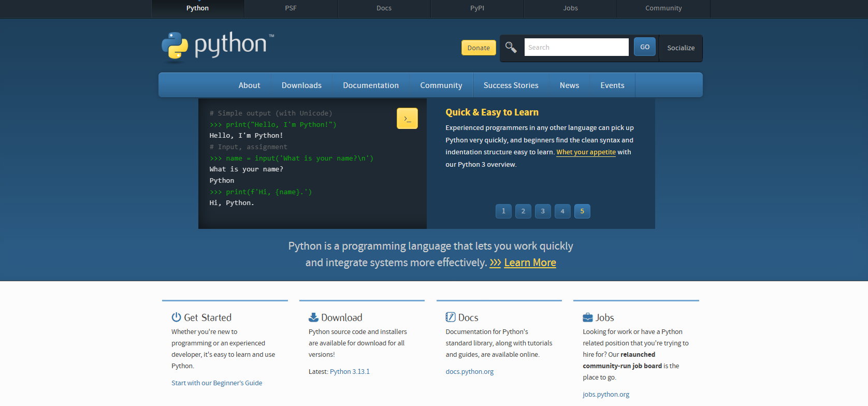Open the Docs top tab
This screenshot has height=406, width=868.
384,8
